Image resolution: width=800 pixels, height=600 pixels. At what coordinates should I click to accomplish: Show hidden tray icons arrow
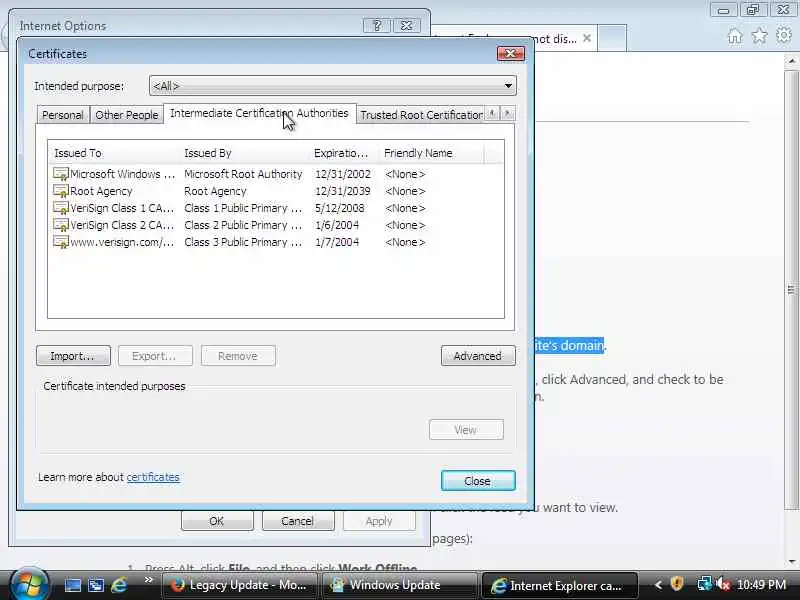[658, 585]
